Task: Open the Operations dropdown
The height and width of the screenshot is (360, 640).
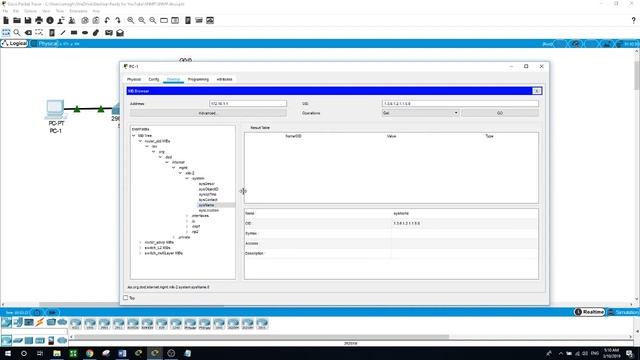Action: pos(420,113)
